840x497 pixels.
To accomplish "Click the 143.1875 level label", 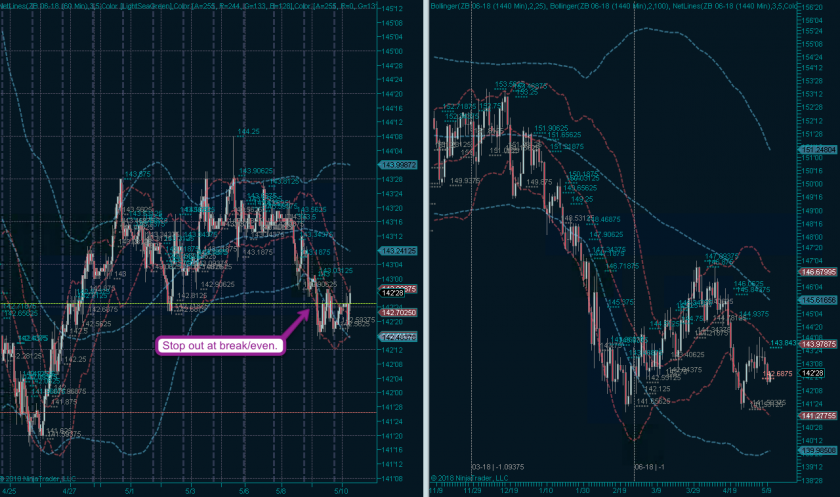I will (258, 252).
